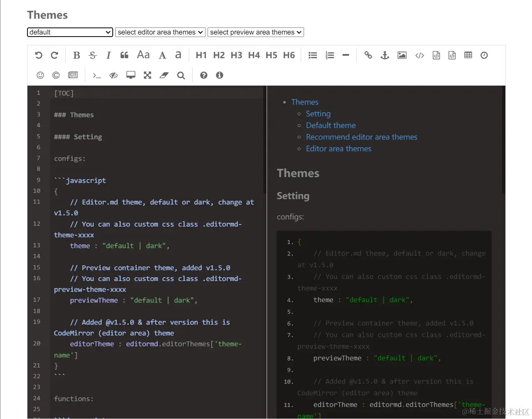Image resolution: width=532 pixels, height=419 pixels.
Task: Apply strikethrough formatting
Action: point(93,55)
